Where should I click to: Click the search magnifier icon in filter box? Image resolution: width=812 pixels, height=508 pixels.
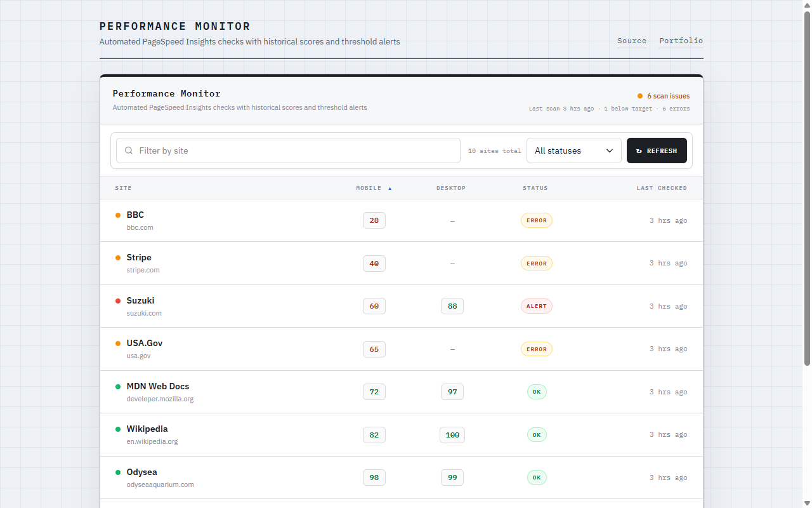129,150
